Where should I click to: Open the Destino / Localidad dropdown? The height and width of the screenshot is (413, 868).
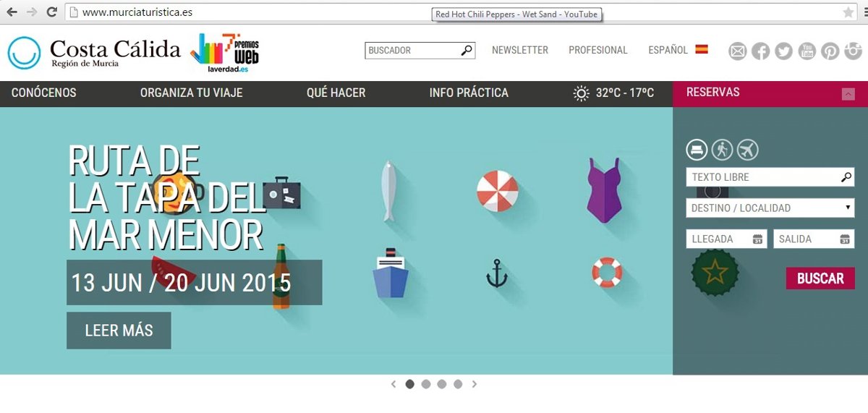[x=770, y=208]
